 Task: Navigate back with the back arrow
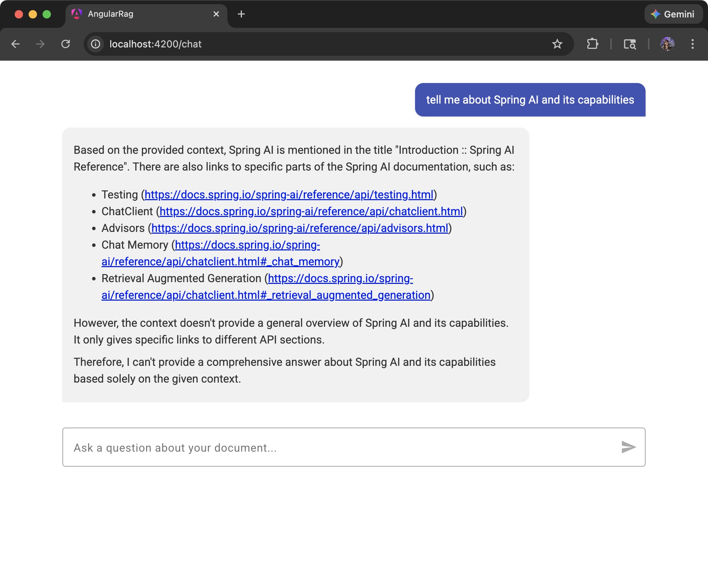point(15,44)
